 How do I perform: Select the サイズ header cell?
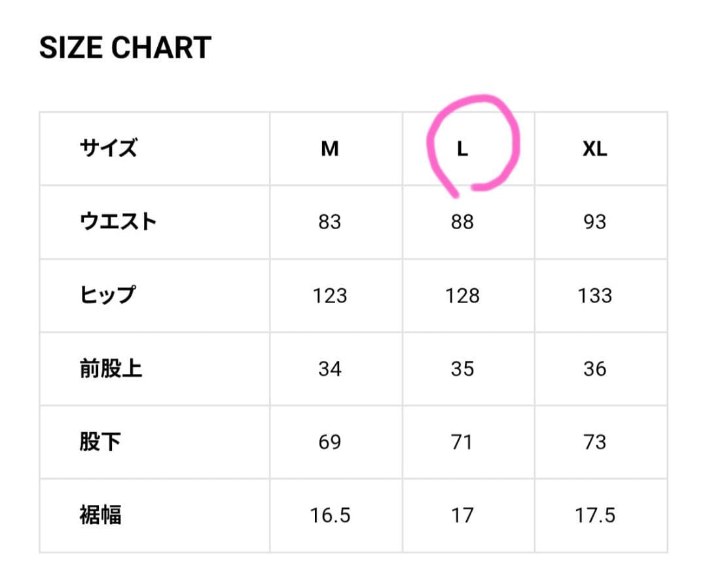point(109,149)
